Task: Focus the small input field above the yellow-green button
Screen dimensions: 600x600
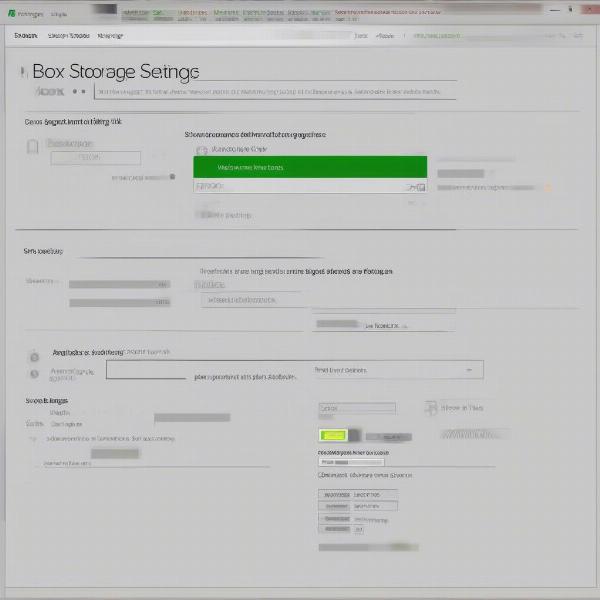Action: (357, 408)
